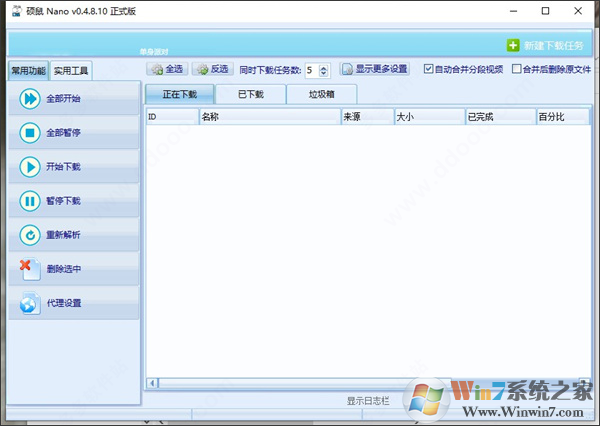Click 代理设置 label text

64,304
